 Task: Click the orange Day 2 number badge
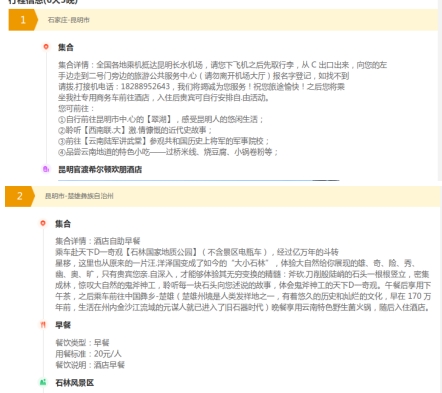[20, 196]
